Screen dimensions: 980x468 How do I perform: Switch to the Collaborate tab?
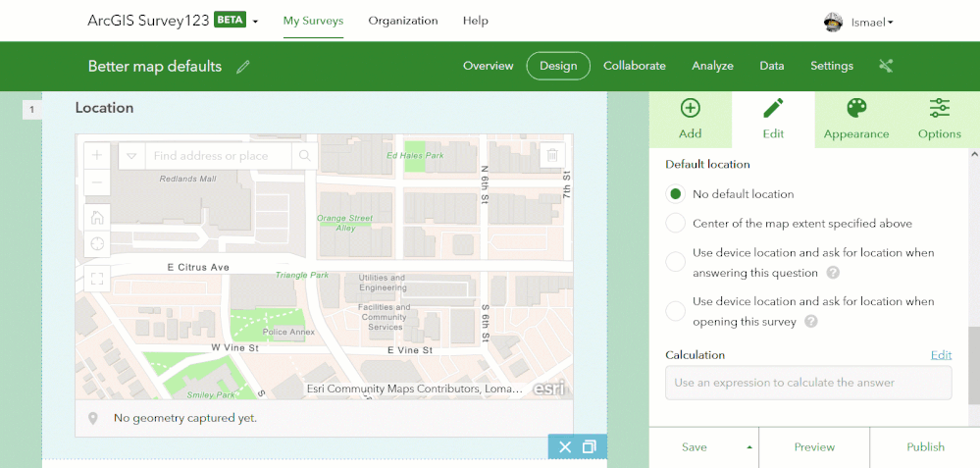[x=635, y=66]
